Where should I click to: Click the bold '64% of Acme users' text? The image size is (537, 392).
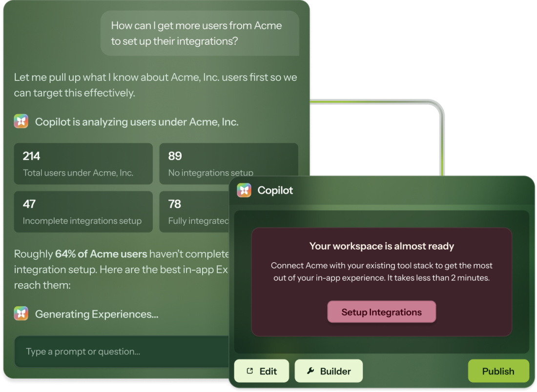(101, 254)
